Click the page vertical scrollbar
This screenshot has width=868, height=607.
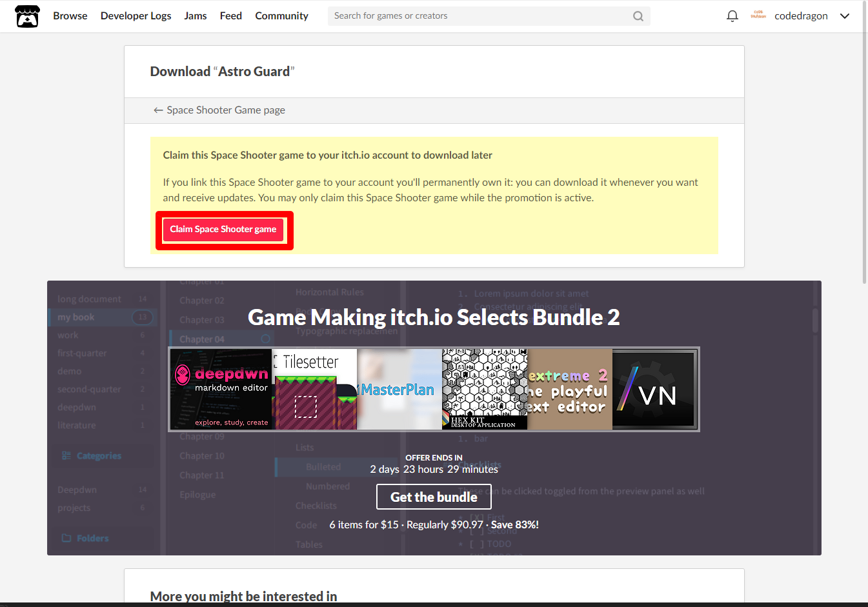865,142
